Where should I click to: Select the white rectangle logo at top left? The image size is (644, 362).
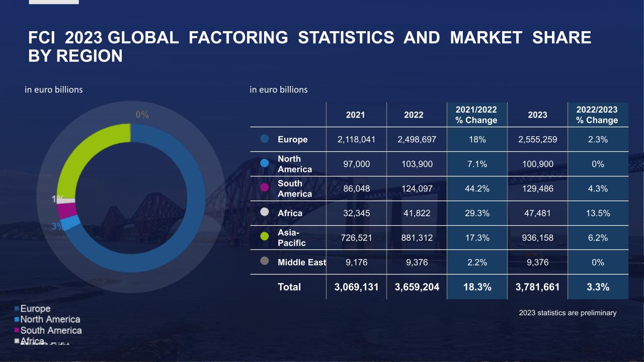[x=54, y=2]
